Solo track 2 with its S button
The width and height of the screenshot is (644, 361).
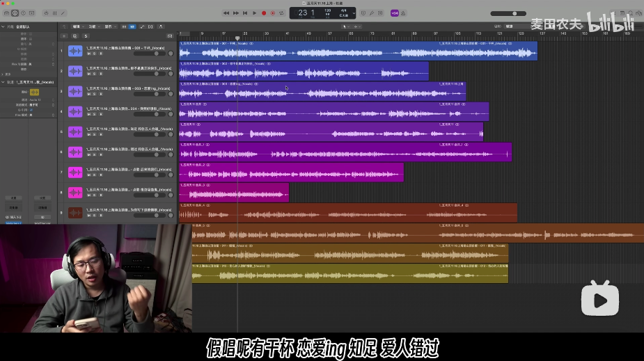[x=95, y=74]
